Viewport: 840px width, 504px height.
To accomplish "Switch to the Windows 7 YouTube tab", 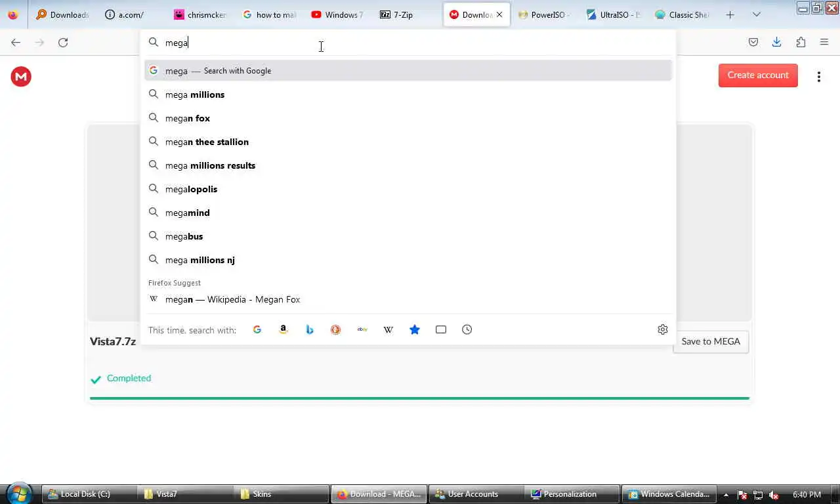I will coord(338,14).
